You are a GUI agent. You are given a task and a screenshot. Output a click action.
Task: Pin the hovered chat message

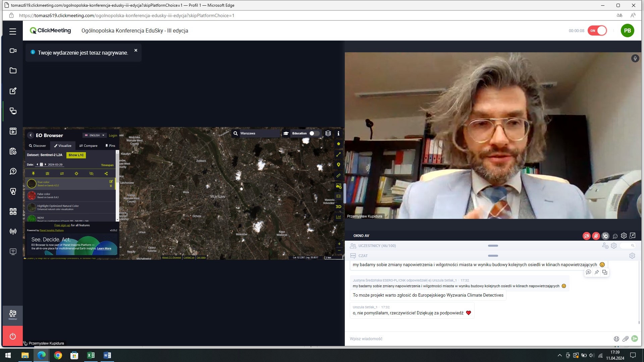coord(596,272)
